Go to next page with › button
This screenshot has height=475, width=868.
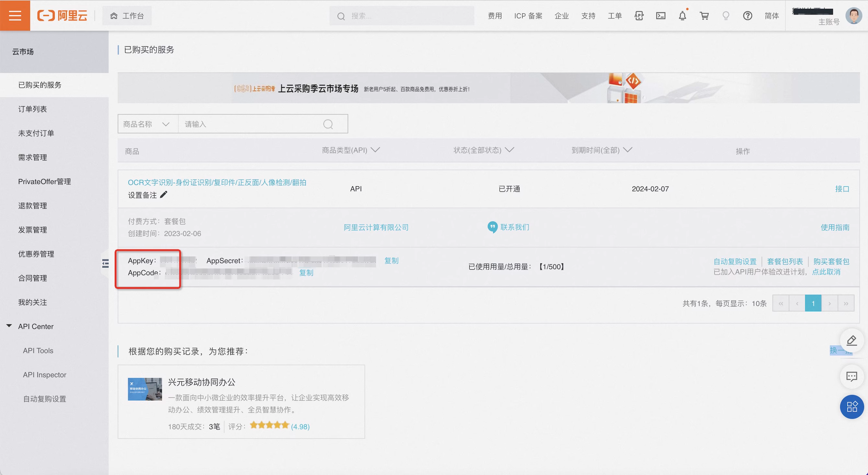[x=829, y=303]
